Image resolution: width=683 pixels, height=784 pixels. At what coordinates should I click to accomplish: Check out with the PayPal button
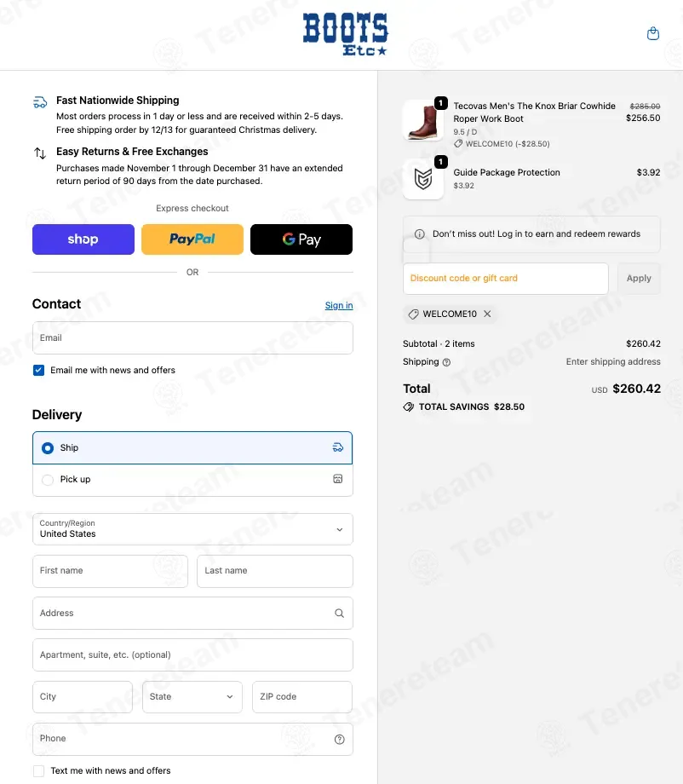[x=192, y=239]
